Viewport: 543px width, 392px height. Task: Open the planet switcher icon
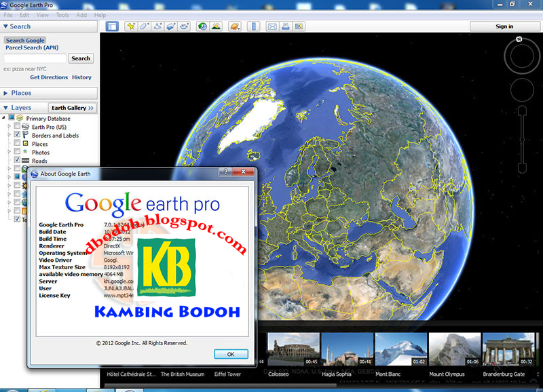point(235,26)
